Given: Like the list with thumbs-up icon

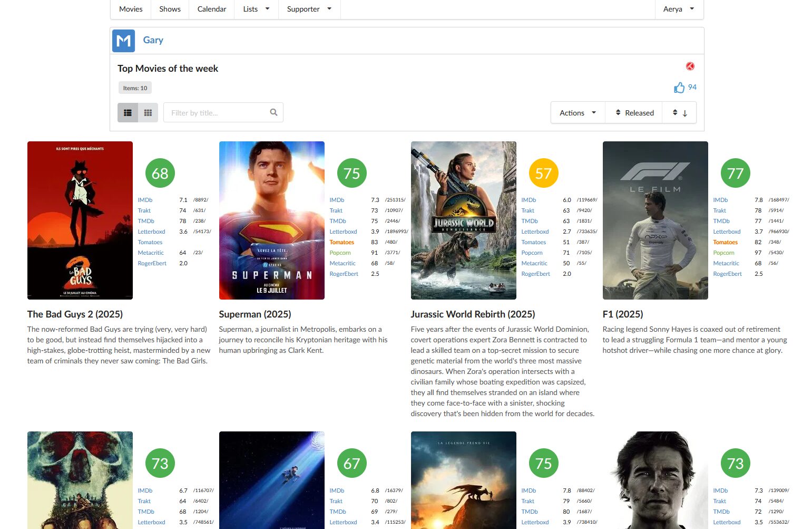Looking at the screenshot, I should pos(679,88).
